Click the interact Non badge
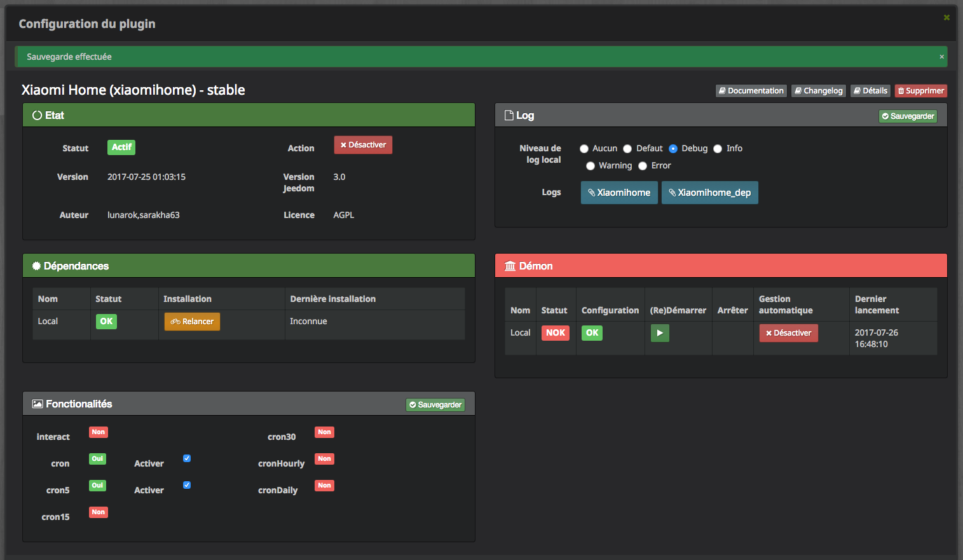The image size is (963, 560). [99, 432]
